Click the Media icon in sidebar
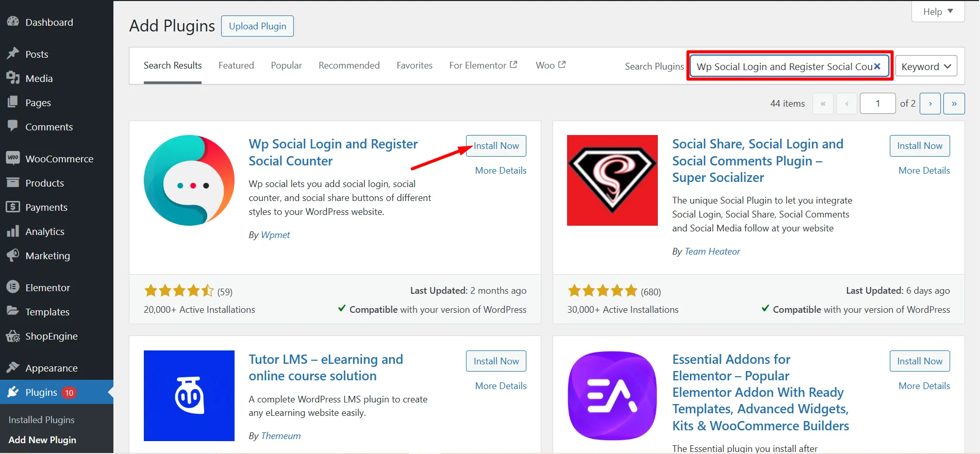Screen dimensions: 980x454 [x=13, y=78]
